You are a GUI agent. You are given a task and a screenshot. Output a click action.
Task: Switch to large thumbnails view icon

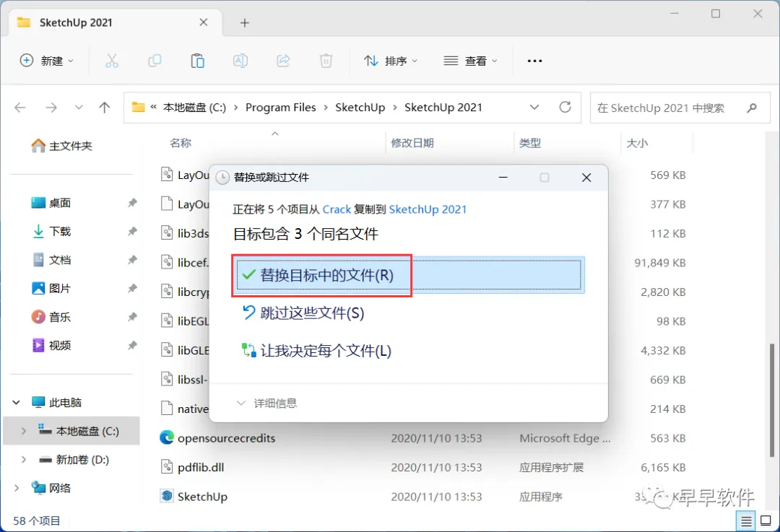pos(766,521)
